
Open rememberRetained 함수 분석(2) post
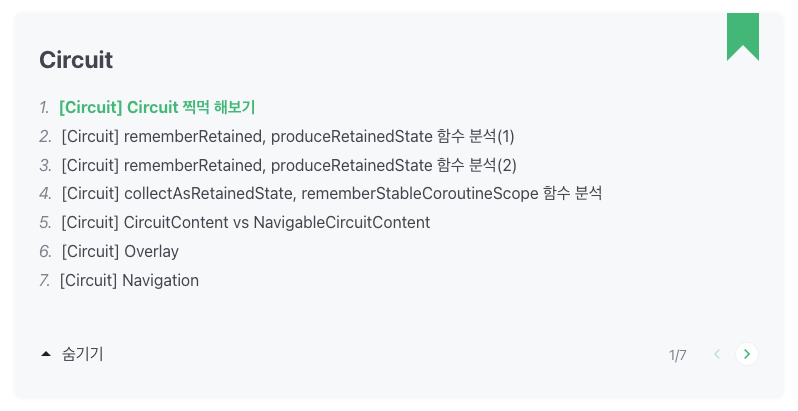(289, 165)
